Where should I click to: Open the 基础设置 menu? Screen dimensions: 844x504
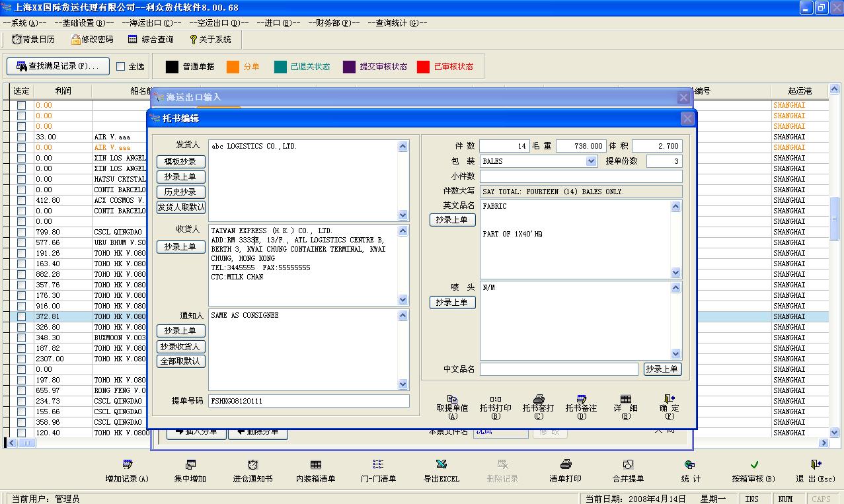(84, 22)
